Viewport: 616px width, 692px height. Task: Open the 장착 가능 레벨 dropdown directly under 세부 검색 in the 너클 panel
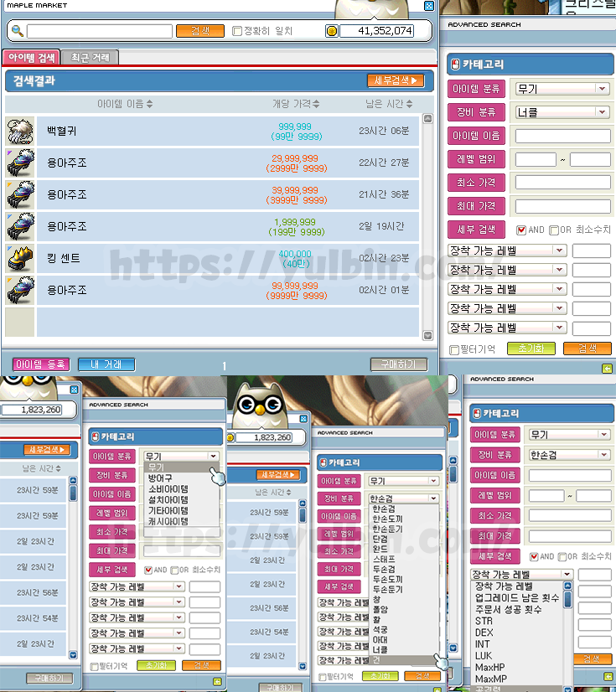[507, 250]
